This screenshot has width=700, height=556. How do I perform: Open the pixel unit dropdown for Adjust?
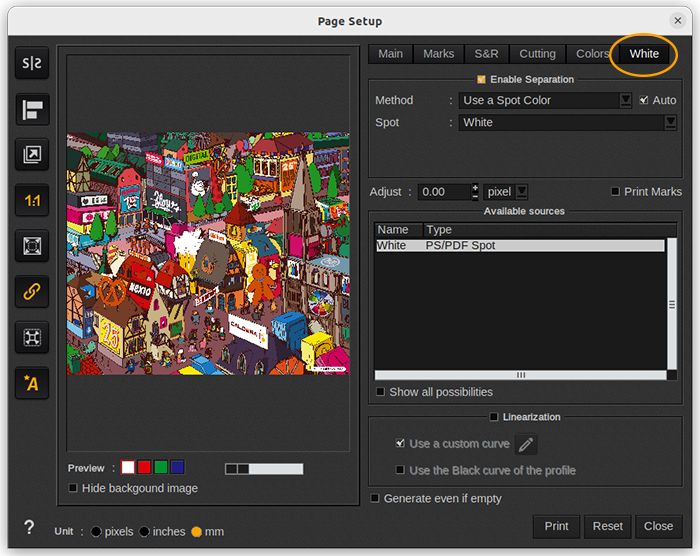pyautogui.click(x=521, y=192)
